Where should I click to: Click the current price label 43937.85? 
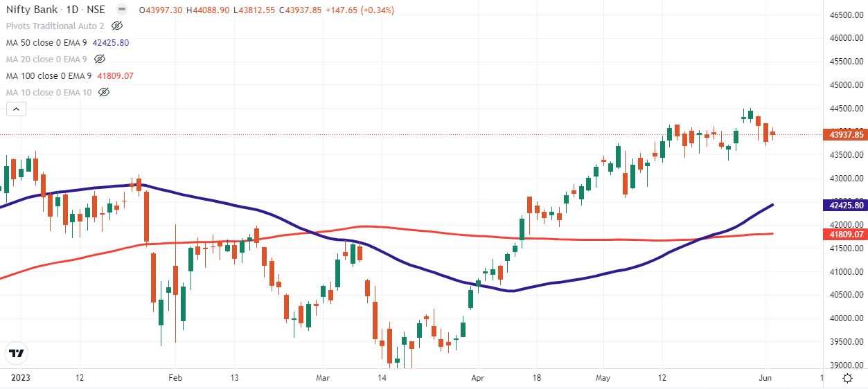[x=844, y=134]
